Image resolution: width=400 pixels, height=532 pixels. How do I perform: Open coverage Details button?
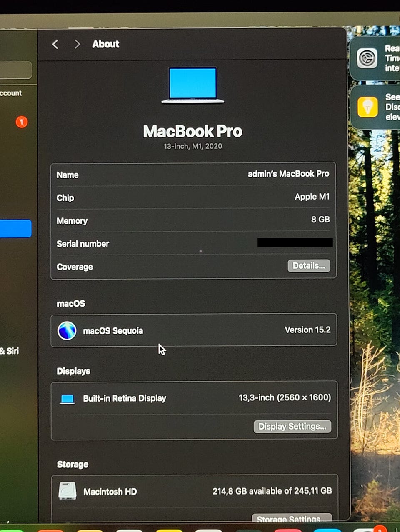pyautogui.click(x=309, y=266)
